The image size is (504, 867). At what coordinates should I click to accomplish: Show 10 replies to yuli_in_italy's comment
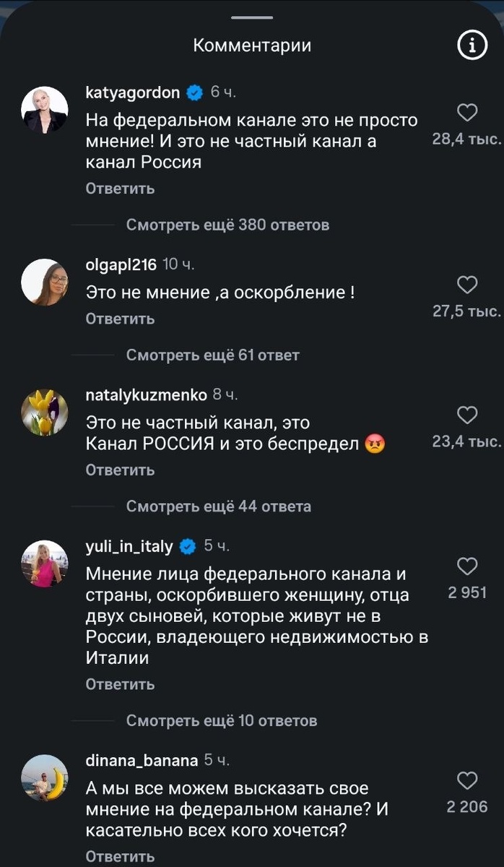[220, 720]
